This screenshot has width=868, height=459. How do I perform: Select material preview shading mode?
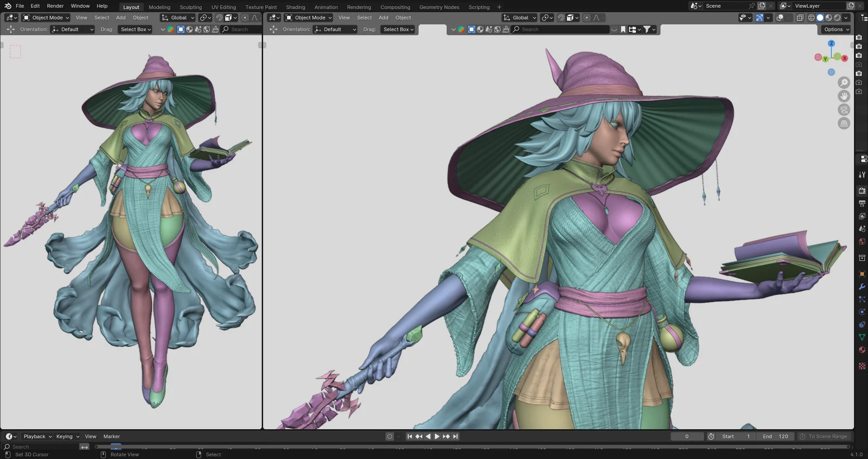[828, 18]
